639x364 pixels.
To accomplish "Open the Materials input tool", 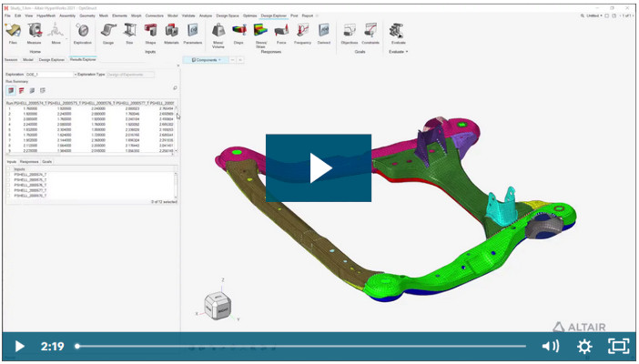I will 171,34.
